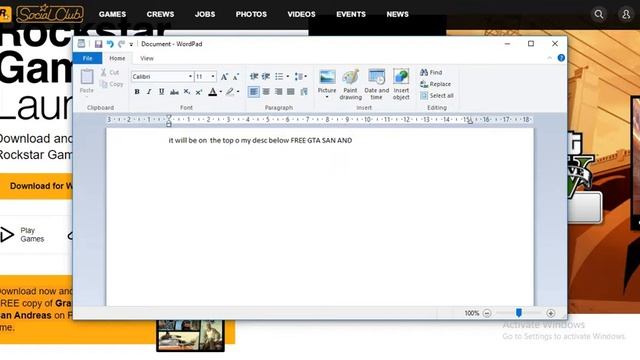Open the Picture dropdown arrow below label
640x360 pixels.
[x=327, y=97]
